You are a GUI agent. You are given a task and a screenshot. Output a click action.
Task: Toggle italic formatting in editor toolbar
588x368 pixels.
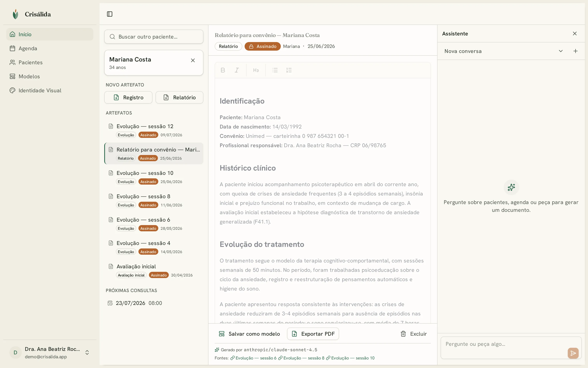[237, 70]
